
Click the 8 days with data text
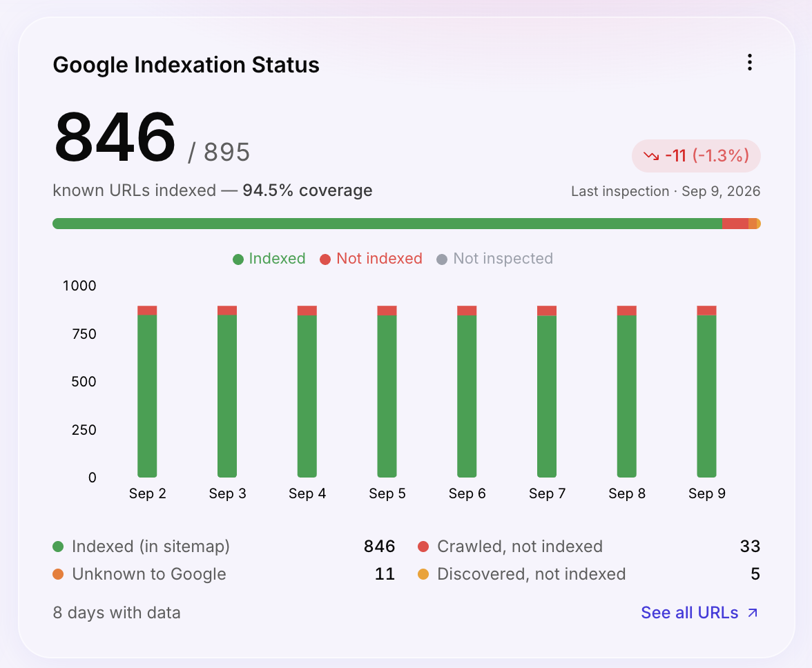click(117, 613)
